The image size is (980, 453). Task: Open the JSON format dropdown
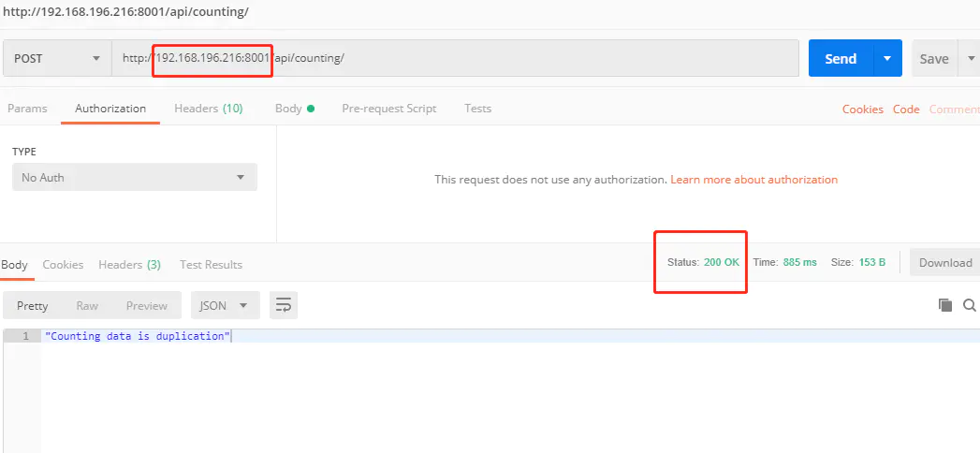(x=225, y=305)
